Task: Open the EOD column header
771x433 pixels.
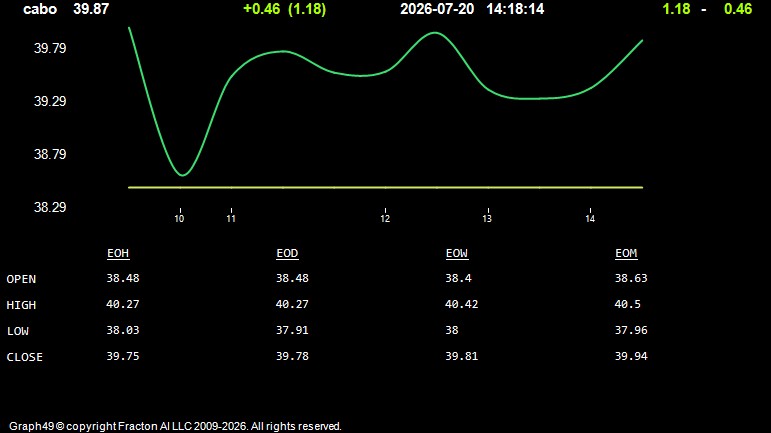Action: coord(287,253)
